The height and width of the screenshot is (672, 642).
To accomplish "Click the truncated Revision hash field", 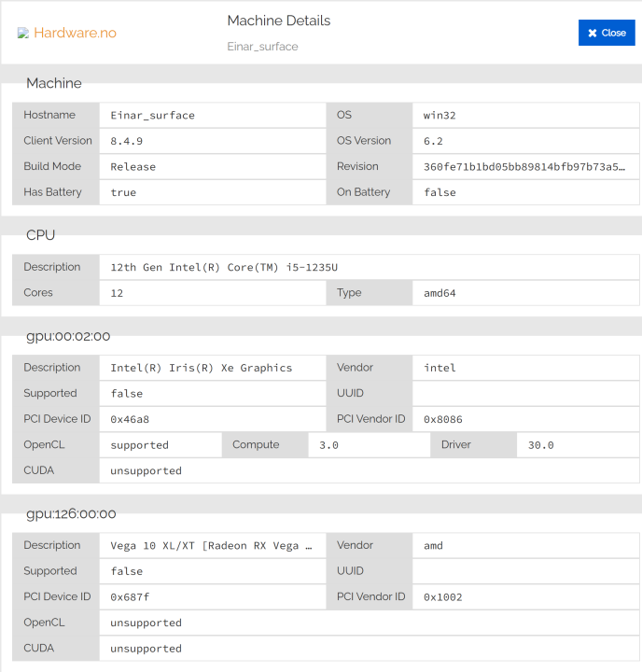I will click(x=525, y=167).
